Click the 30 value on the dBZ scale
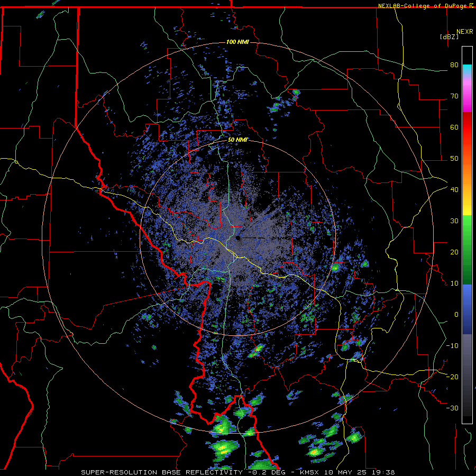Image resolution: width=476 pixels, height=476 pixels. [x=454, y=221]
